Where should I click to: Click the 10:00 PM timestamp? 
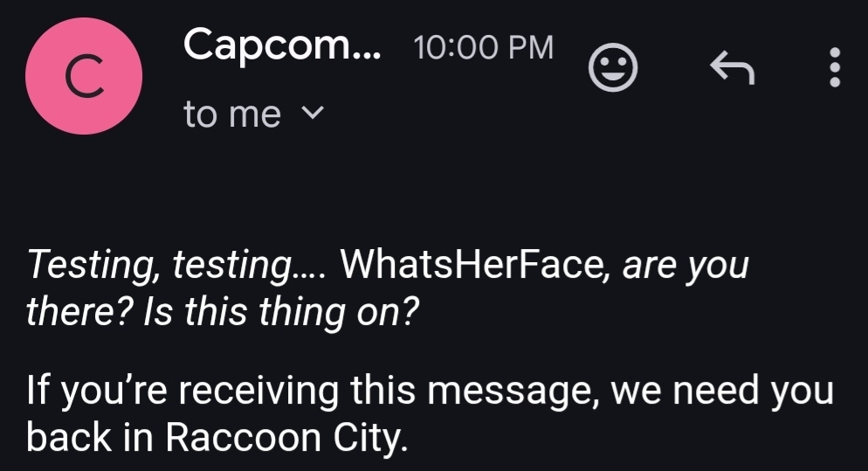point(483,48)
